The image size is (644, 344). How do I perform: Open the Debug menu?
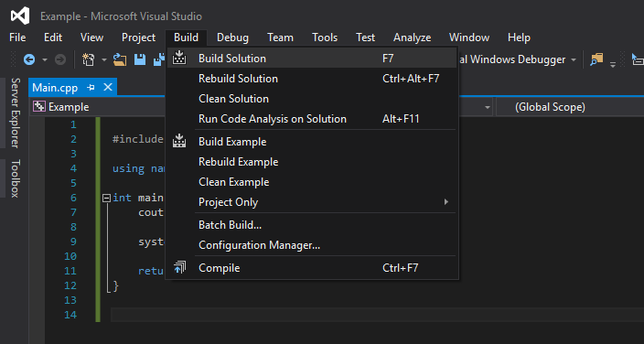click(232, 38)
